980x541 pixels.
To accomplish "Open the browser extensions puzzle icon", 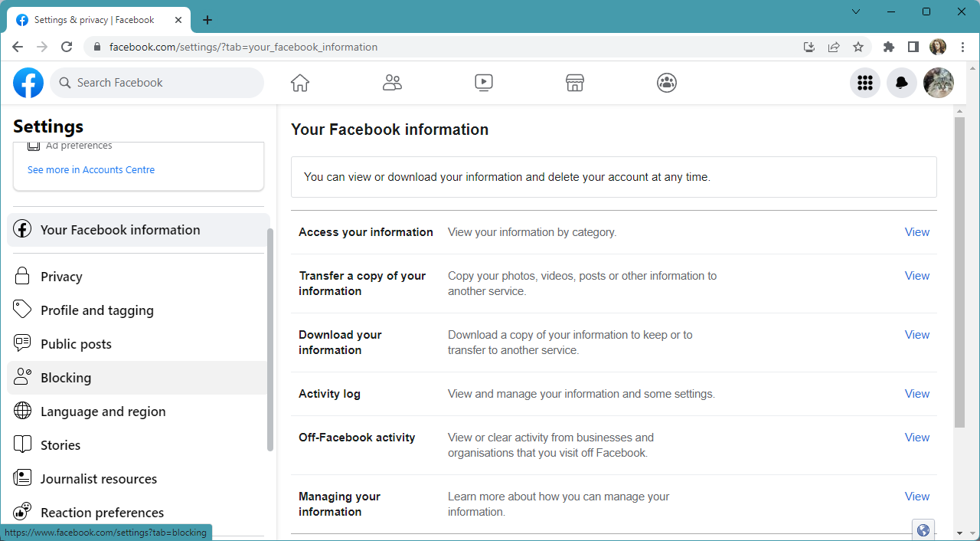I will point(888,47).
